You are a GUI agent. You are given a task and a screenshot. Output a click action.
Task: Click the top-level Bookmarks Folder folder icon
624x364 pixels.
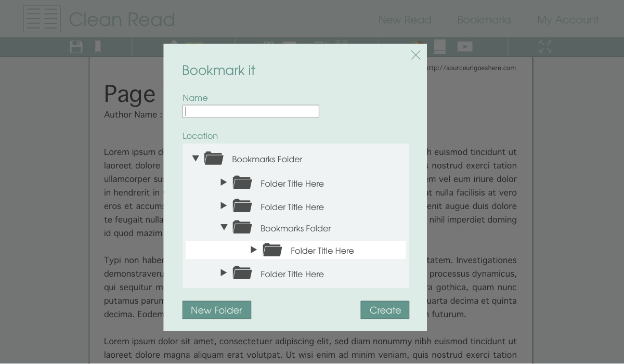214,159
